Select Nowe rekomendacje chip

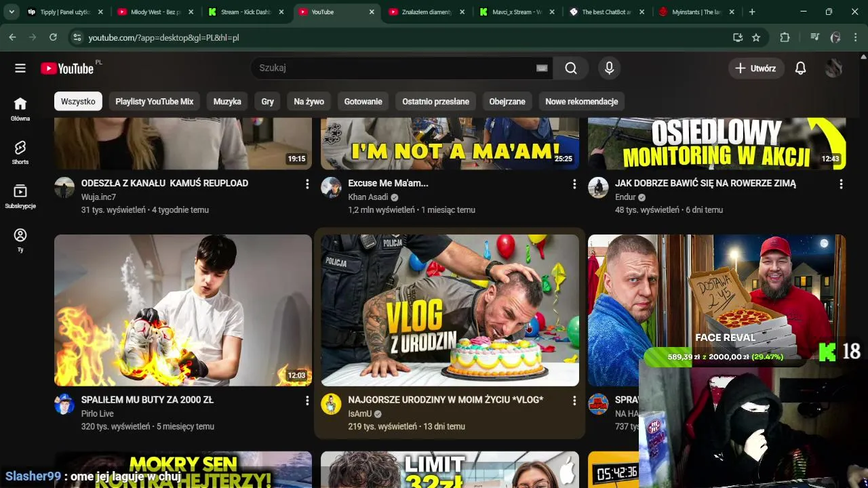[582, 102]
